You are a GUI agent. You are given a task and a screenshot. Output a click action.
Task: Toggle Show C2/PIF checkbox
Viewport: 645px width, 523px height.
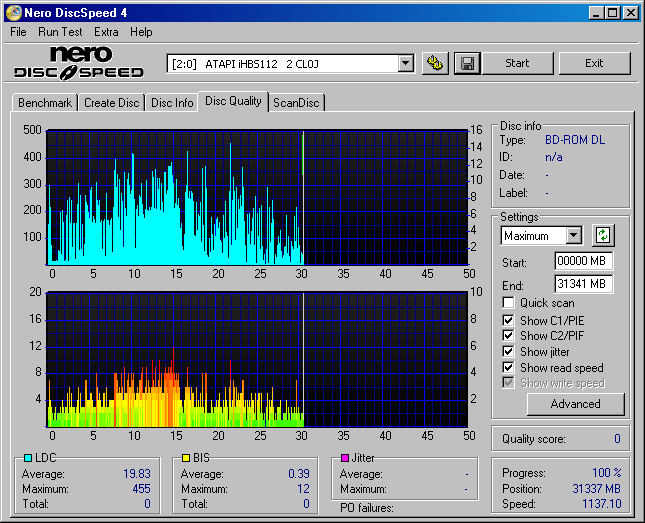[508, 335]
